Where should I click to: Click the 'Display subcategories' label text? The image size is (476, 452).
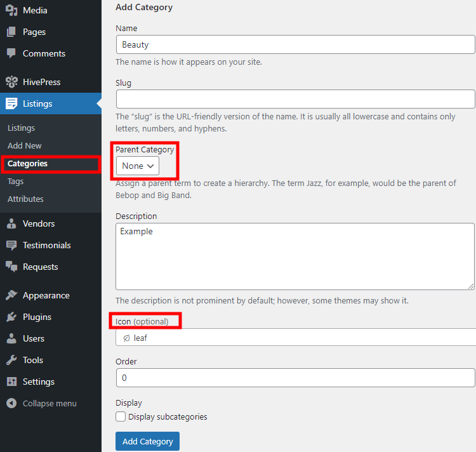(x=168, y=417)
